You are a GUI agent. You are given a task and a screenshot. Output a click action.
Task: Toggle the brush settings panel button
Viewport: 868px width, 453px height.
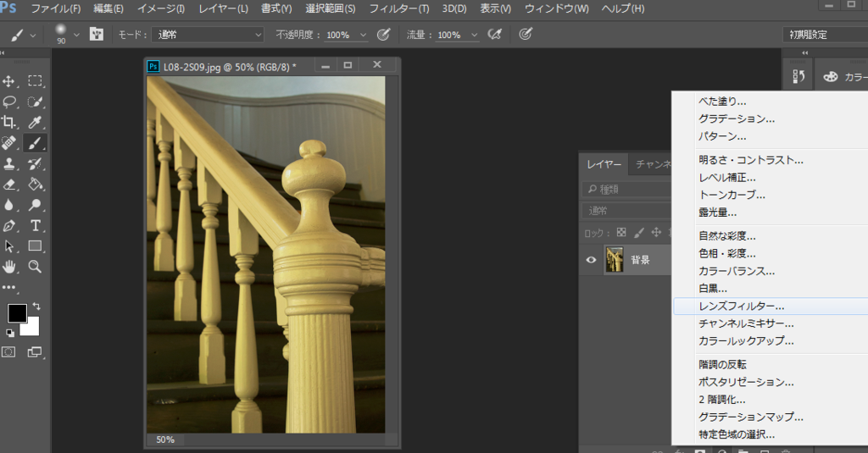pyautogui.click(x=97, y=35)
